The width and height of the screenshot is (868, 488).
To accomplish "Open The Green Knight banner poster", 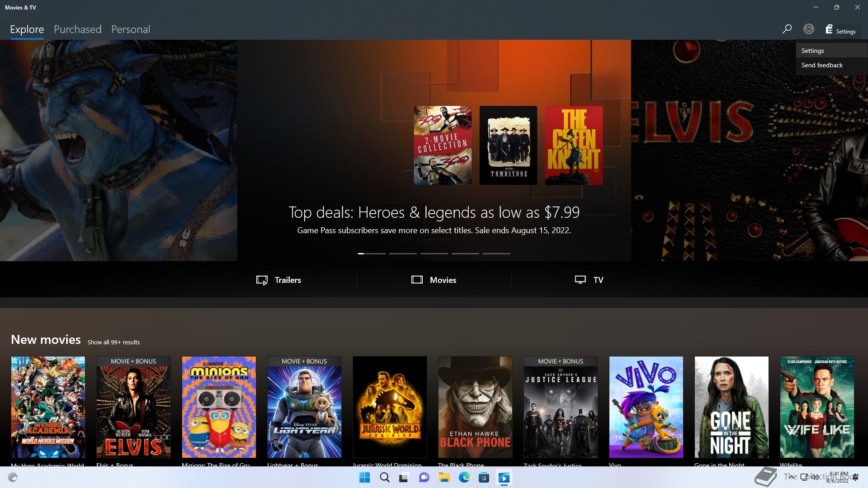I will coord(574,145).
